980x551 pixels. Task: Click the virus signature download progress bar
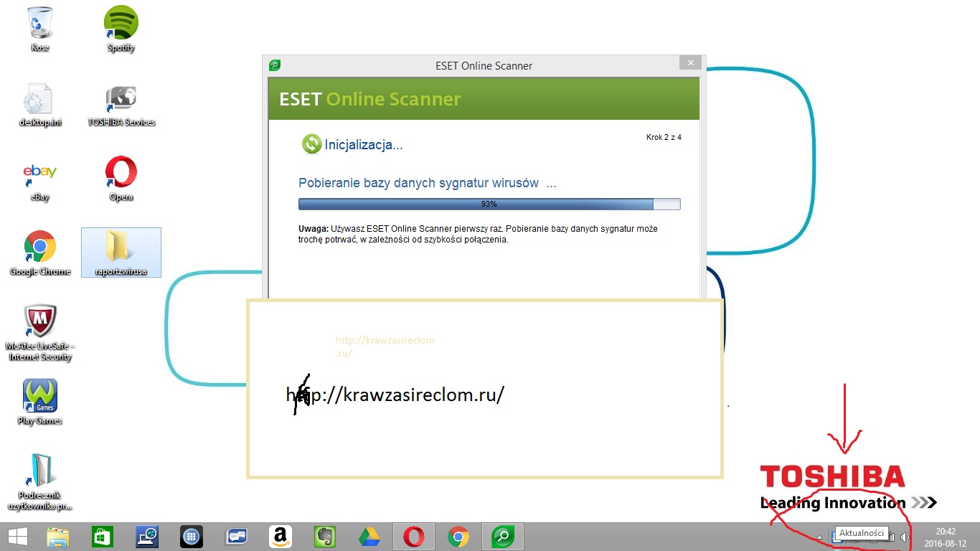489,204
